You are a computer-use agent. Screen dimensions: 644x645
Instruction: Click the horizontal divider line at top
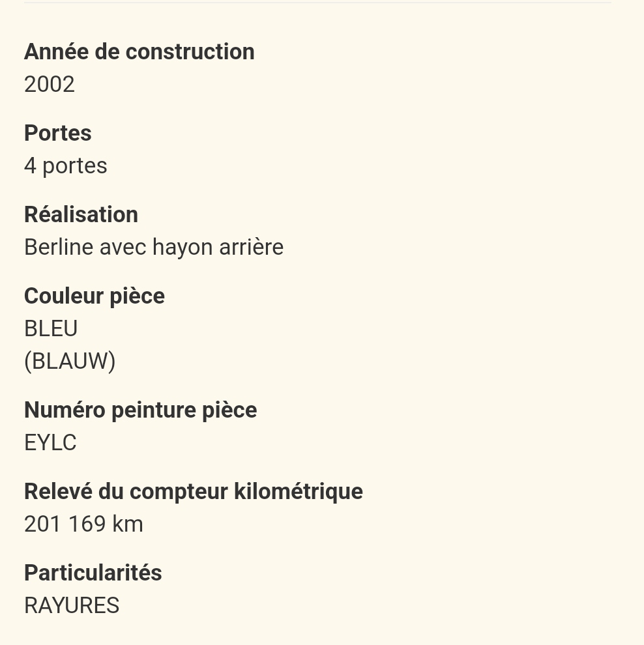317,3
